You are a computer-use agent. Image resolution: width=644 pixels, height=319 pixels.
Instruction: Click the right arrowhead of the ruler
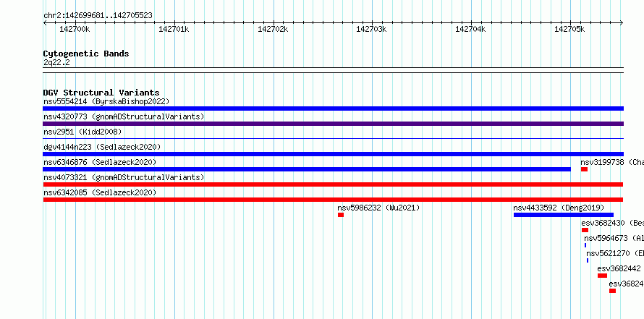point(622,22)
